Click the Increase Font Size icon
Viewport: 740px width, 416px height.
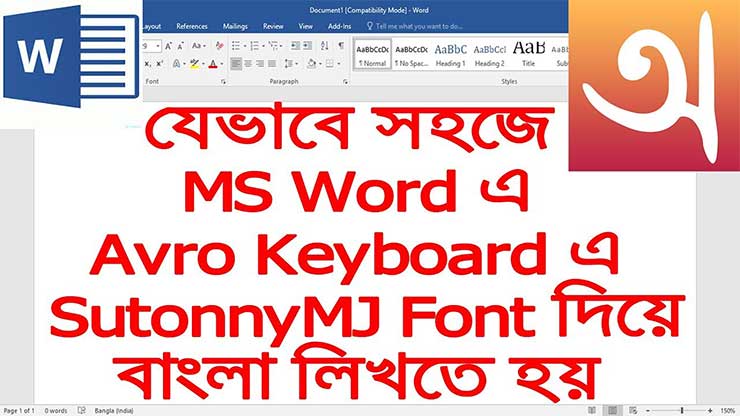168,46
